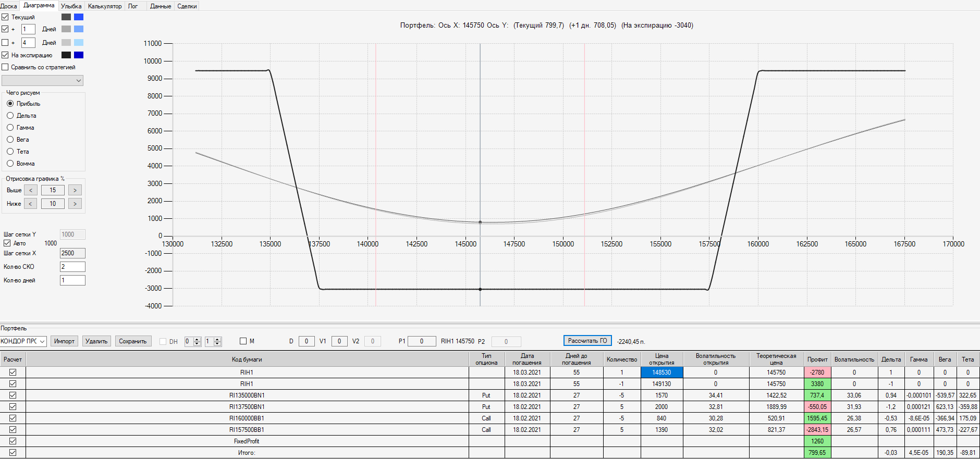Open the Лог tab

click(133, 6)
